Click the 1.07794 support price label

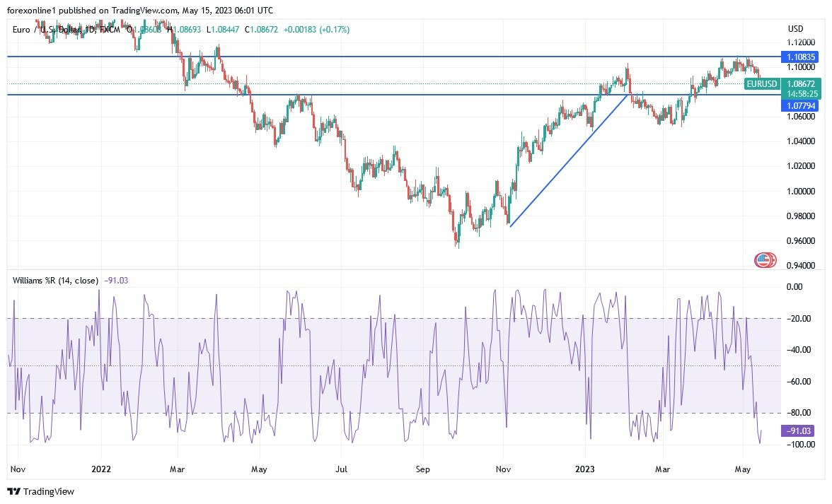point(802,104)
